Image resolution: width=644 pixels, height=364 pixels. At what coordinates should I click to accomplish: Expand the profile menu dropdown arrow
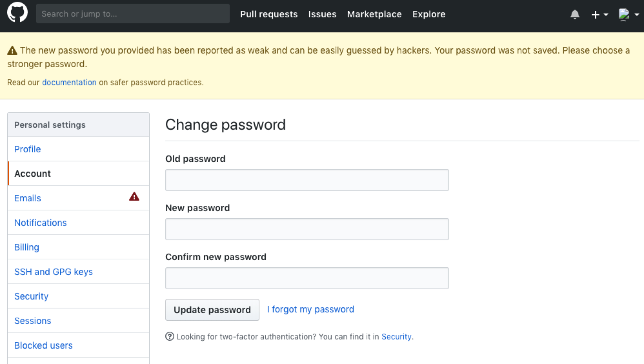(x=637, y=14)
